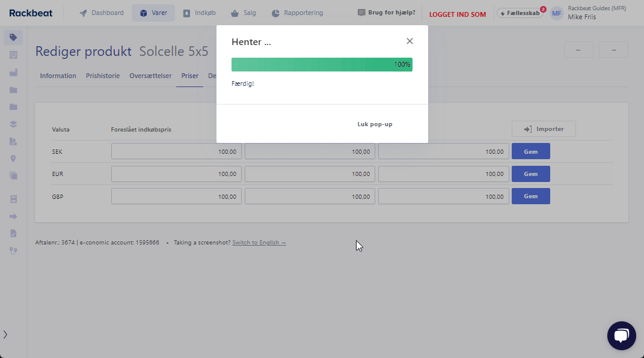This screenshot has width=644, height=358.
Task: Open the chat support bubble
Action: [621, 336]
